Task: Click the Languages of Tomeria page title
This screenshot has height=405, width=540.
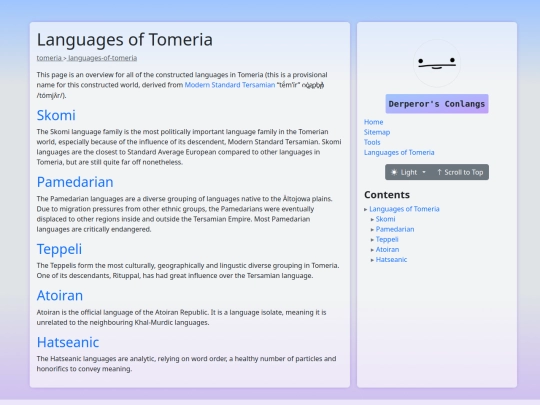Action: (125, 40)
